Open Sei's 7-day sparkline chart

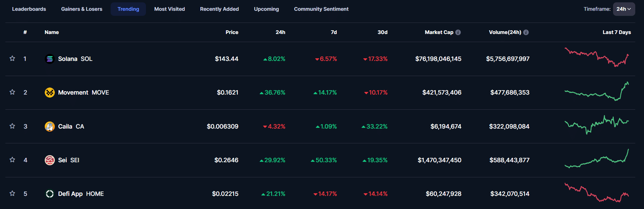[x=597, y=159]
